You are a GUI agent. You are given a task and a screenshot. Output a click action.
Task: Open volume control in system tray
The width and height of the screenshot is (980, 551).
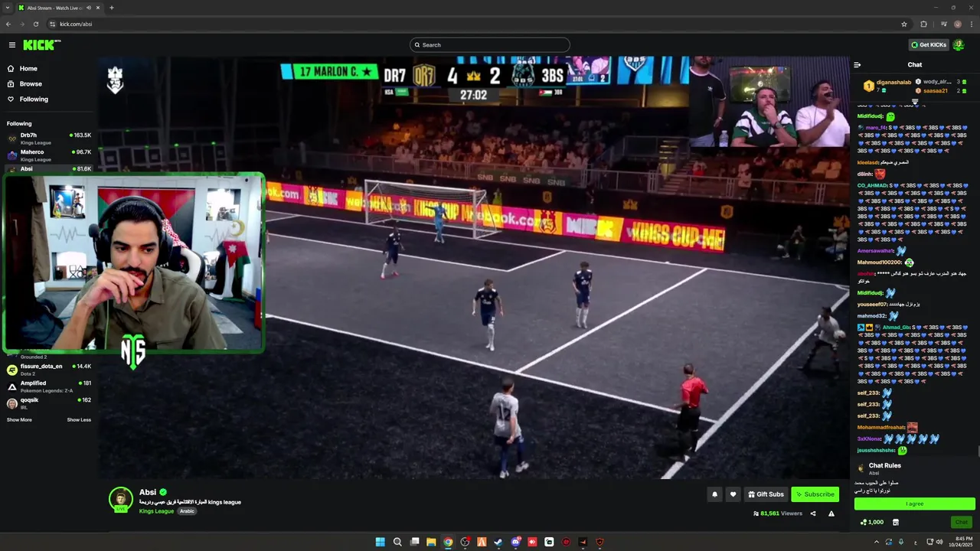939,542
